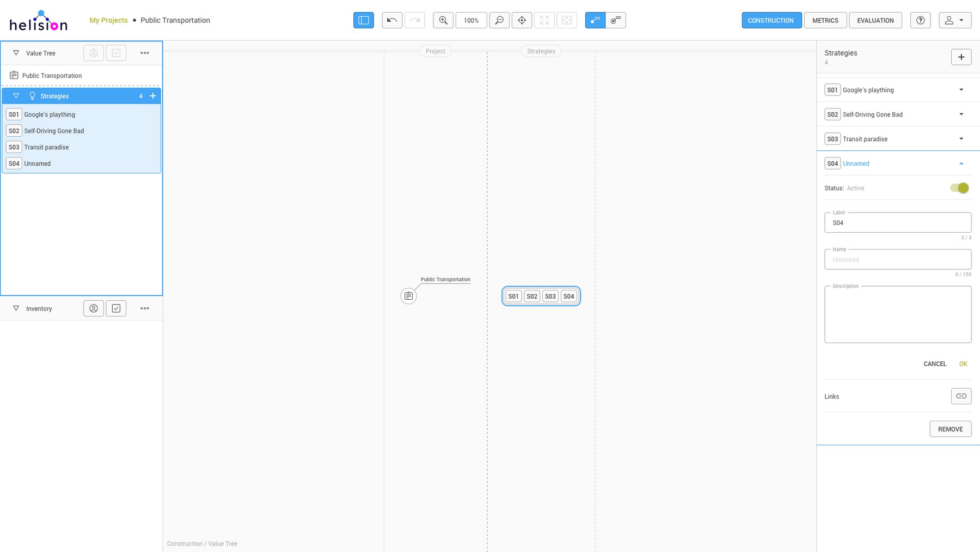Open the user account dropdown menu
The image size is (980, 552).
click(954, 20)
